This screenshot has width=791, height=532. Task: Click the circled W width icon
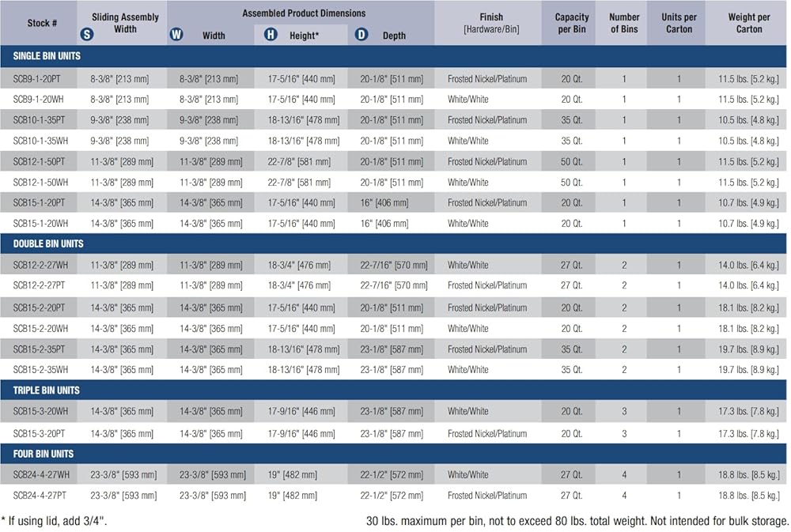click(x=176, y=35)
